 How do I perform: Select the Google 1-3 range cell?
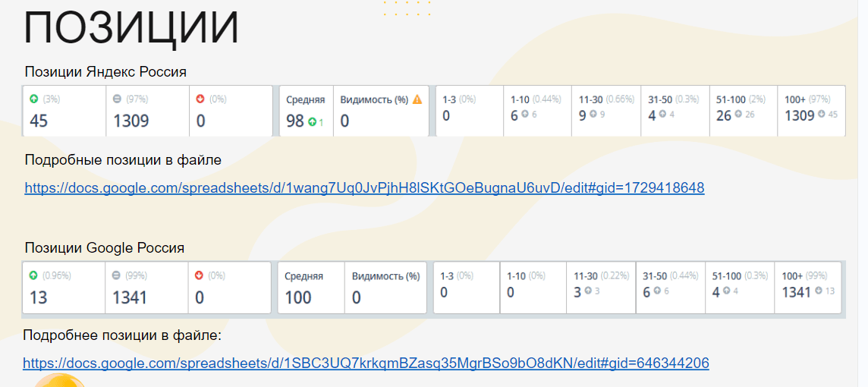click(467, 288)
